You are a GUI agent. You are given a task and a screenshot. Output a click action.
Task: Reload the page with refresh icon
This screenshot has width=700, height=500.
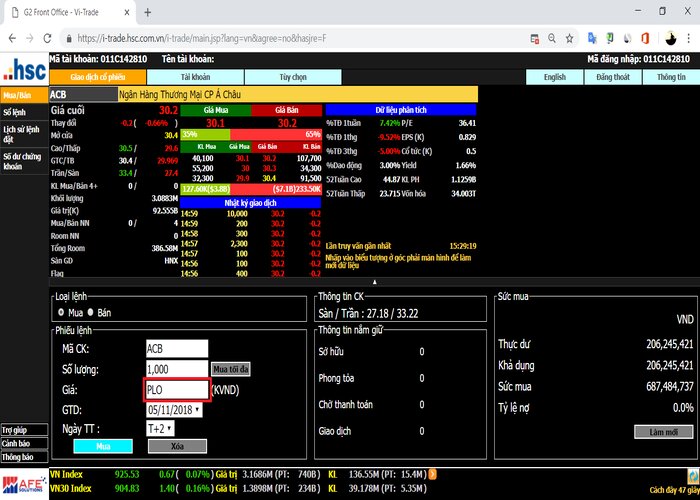[x=47, y=38]
